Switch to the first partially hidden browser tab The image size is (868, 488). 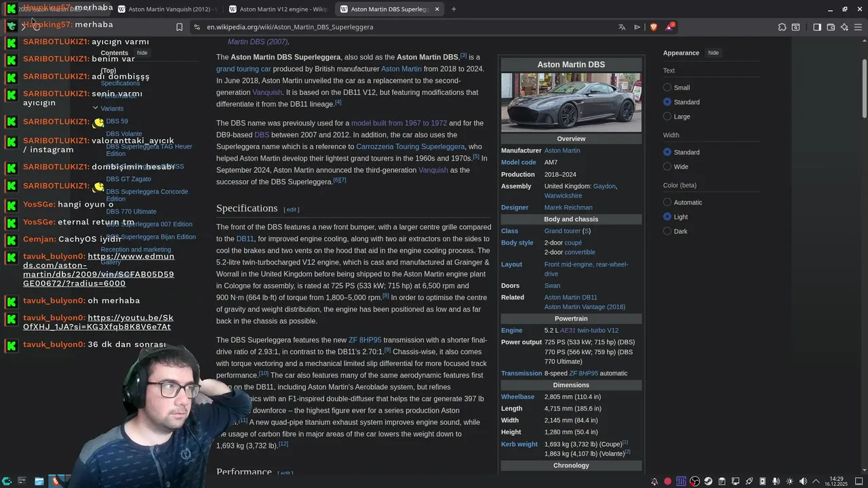(x=56, y=9)
